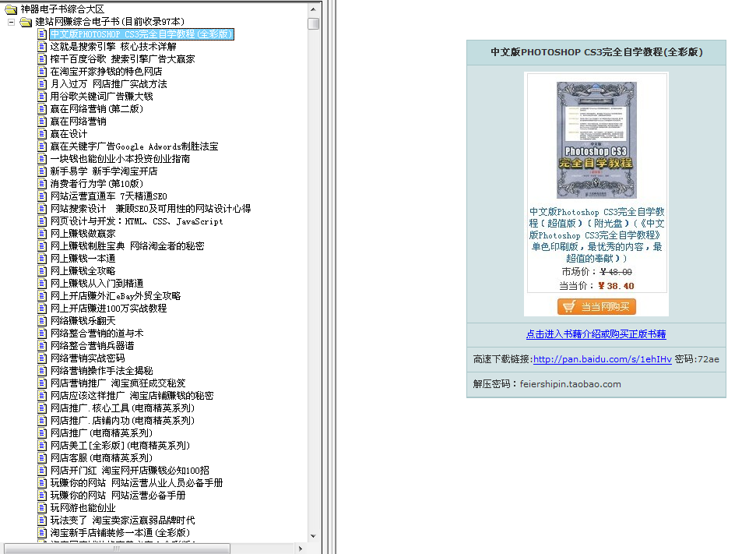
Task: Click the page icon beside 赢在网络营销 (第二版)
Action: (42, 109)
